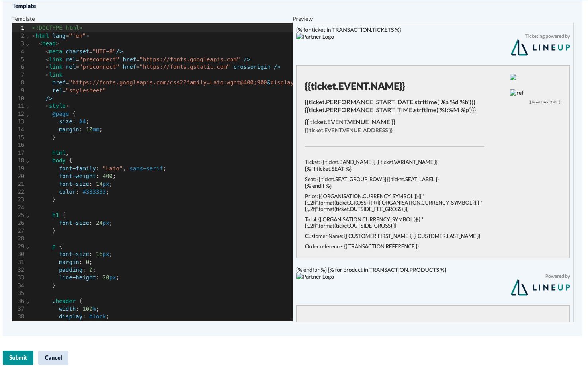
Task: Click the 'Customer Name' line in preview
Action: 393,236
